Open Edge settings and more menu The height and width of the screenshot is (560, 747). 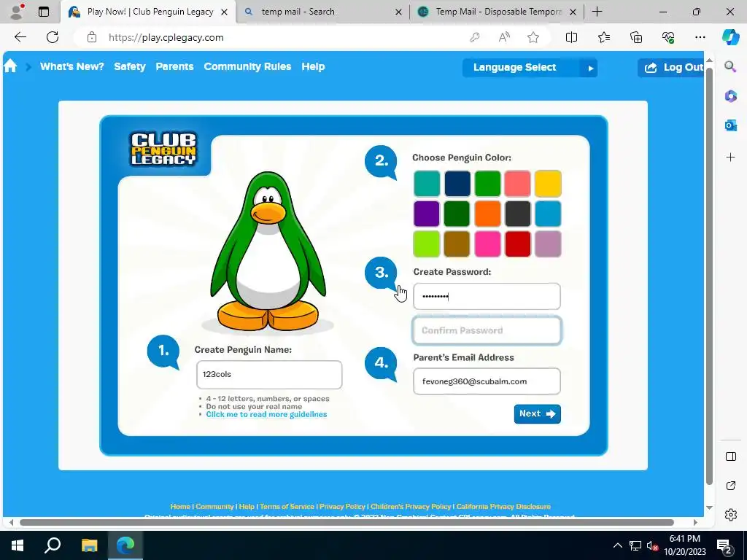point(700,37)
